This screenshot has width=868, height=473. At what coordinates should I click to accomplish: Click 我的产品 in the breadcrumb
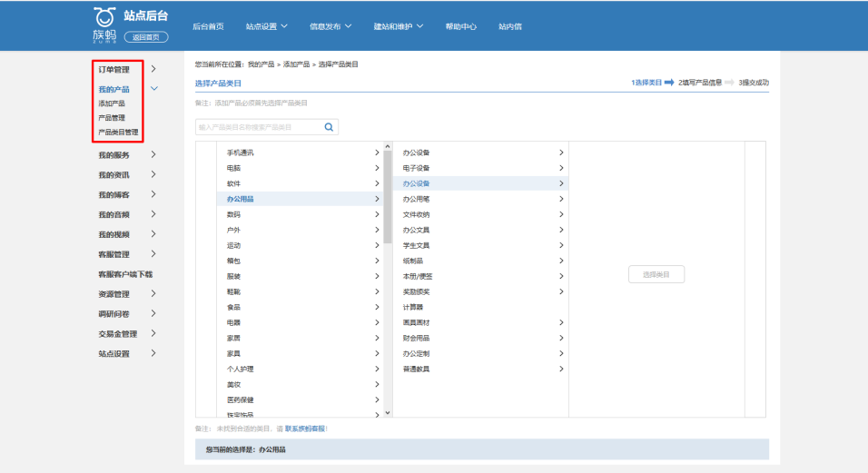[261, 64]
